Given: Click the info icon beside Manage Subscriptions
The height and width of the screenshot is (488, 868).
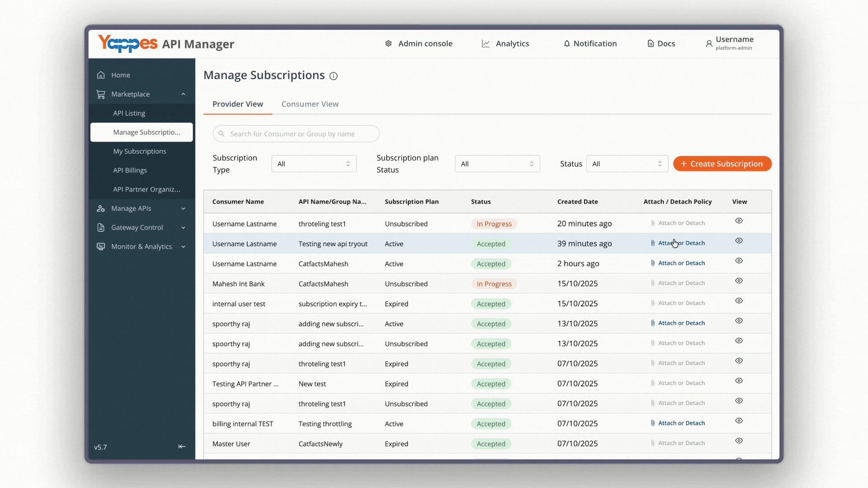Looking at the screenshot, I should (x=333, y=76).
